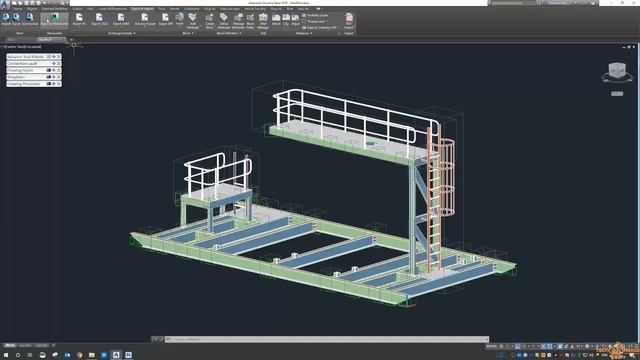640x360 pixels.
Task: Switch to the Model layout tab
Action: coord(10,345)
